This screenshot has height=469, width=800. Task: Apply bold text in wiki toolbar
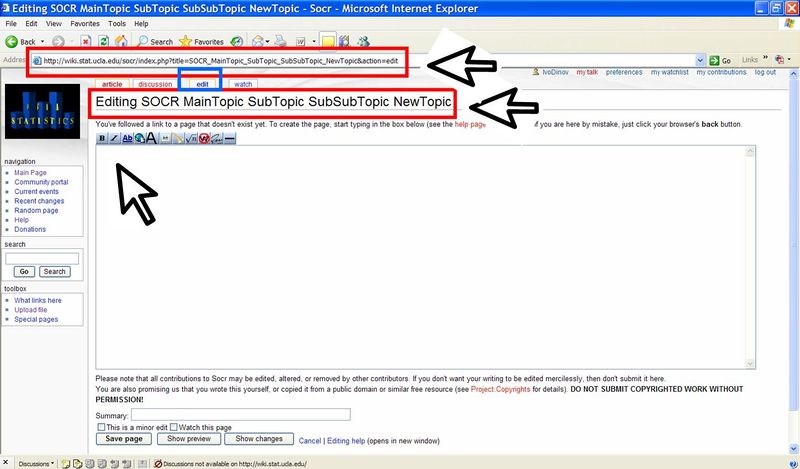[102, 138]
